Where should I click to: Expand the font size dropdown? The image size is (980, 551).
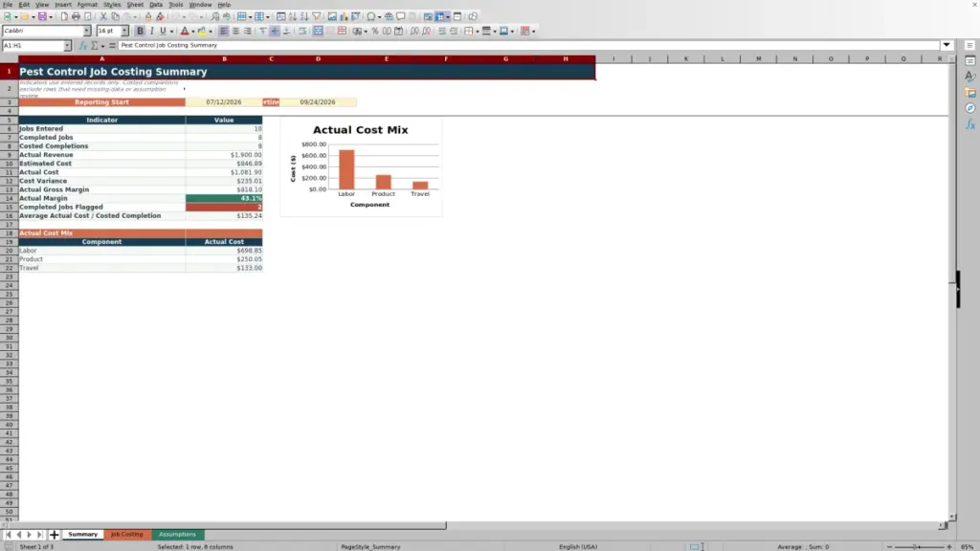[124, 31]
